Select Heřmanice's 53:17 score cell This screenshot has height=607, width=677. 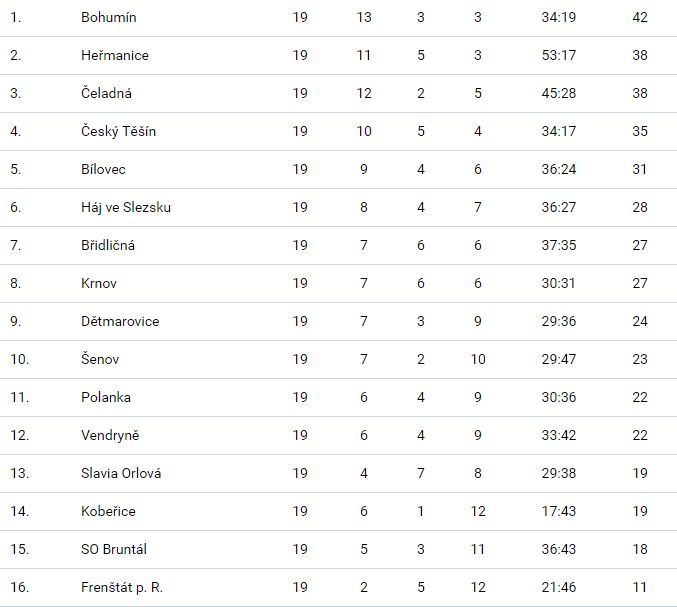(x=558, y=56)
